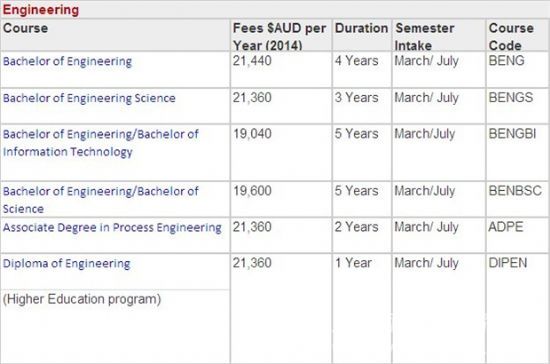
Task: Click the Engineering section heading
Action: (41, 10)
